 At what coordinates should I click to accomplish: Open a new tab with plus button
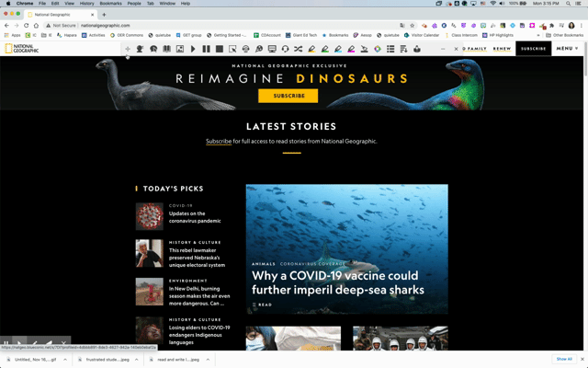[104, 15]
